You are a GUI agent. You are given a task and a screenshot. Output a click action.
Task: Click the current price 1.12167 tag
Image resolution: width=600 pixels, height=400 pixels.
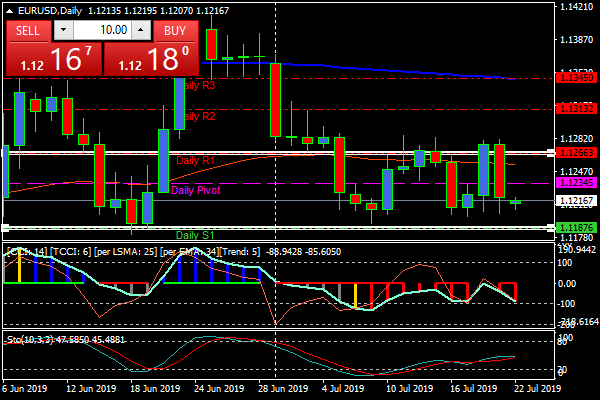pos(576,200)
